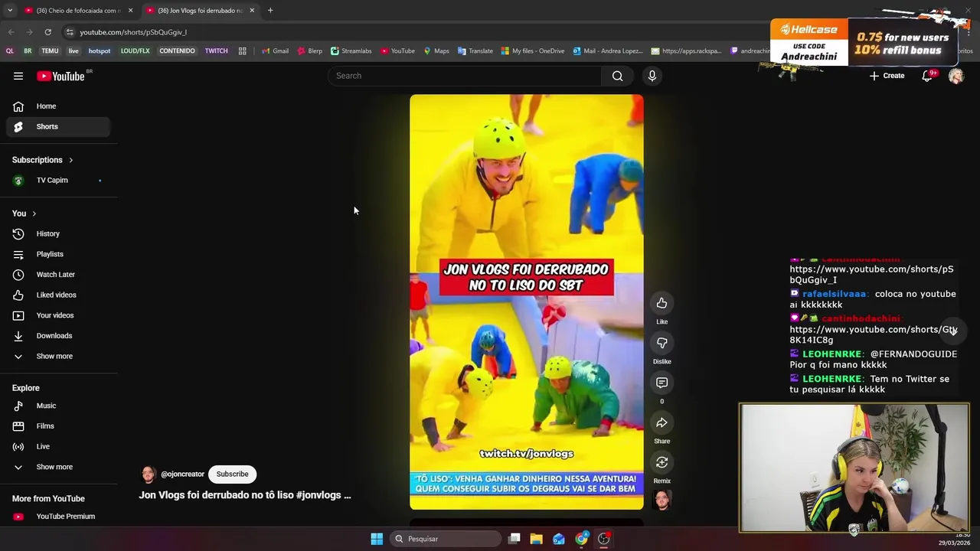Screen dimensions: 980x551
Task: Open YouTube notifications bell
Action: point(927,76)
